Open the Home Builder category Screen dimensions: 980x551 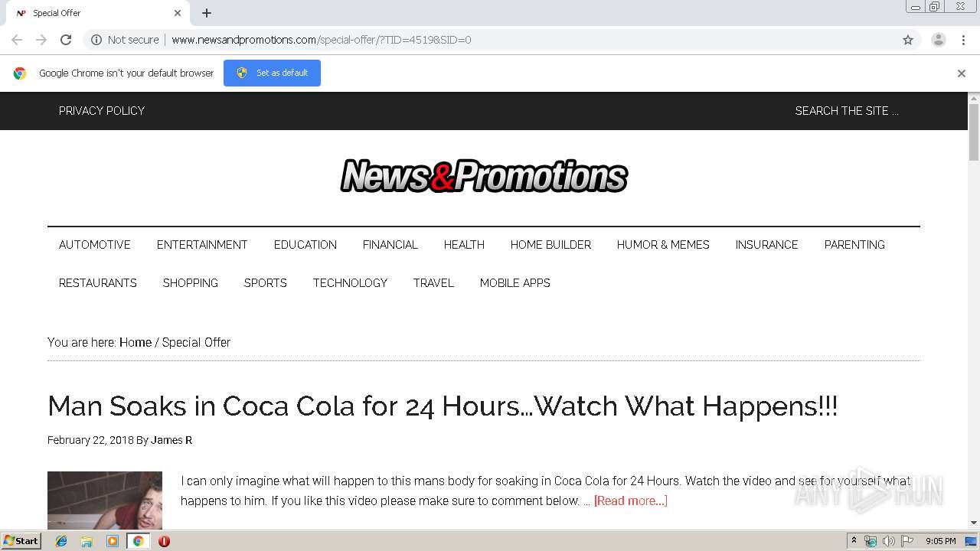550,245
